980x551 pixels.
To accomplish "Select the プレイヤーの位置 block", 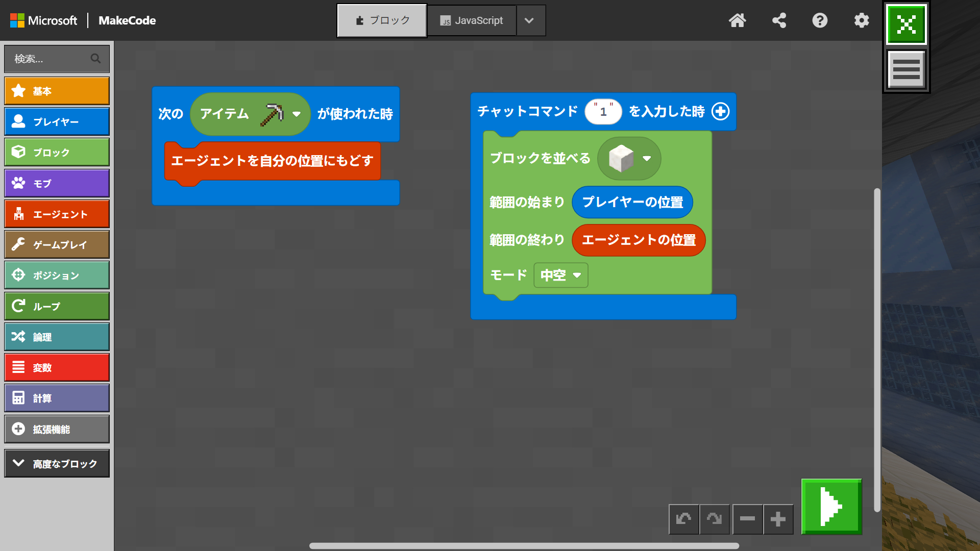I will click(x=632, y=202).
